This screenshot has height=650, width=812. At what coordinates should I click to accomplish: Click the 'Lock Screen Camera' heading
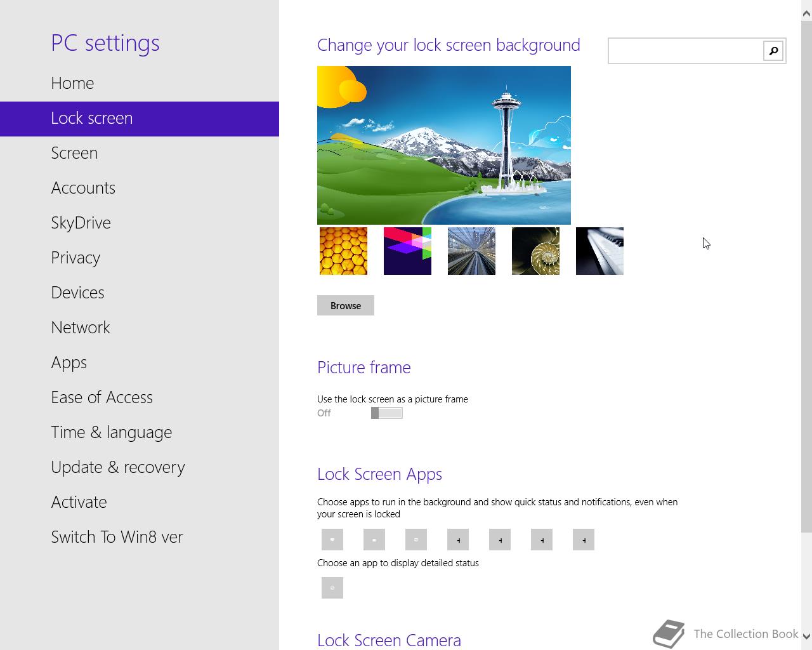(389, 640)
